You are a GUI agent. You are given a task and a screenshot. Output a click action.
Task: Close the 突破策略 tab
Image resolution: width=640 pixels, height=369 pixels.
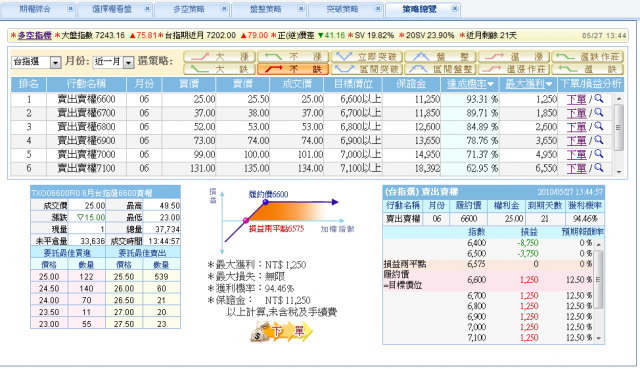378,9
